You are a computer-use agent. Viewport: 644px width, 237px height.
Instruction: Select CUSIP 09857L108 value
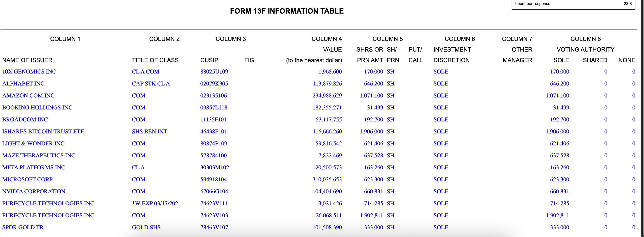(x=214, y=108)
